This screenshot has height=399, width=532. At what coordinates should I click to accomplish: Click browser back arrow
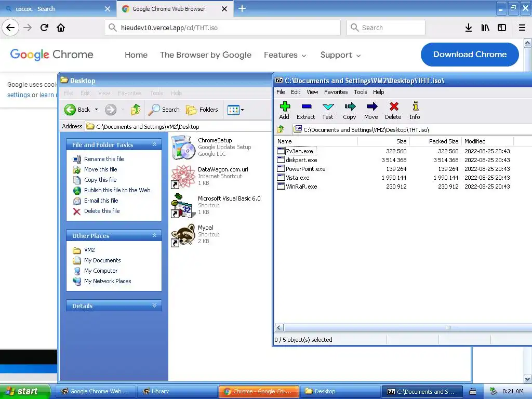(10, 28)
